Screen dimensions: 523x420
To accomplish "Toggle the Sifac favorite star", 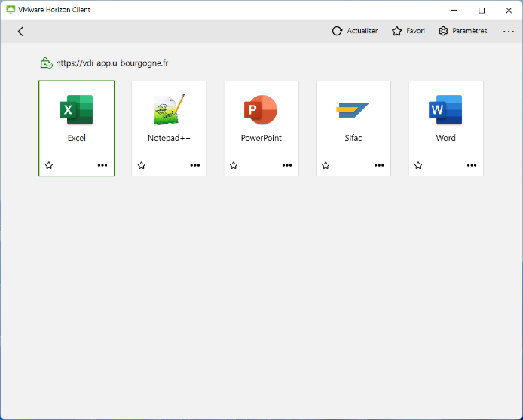I will tap(326, 165).
